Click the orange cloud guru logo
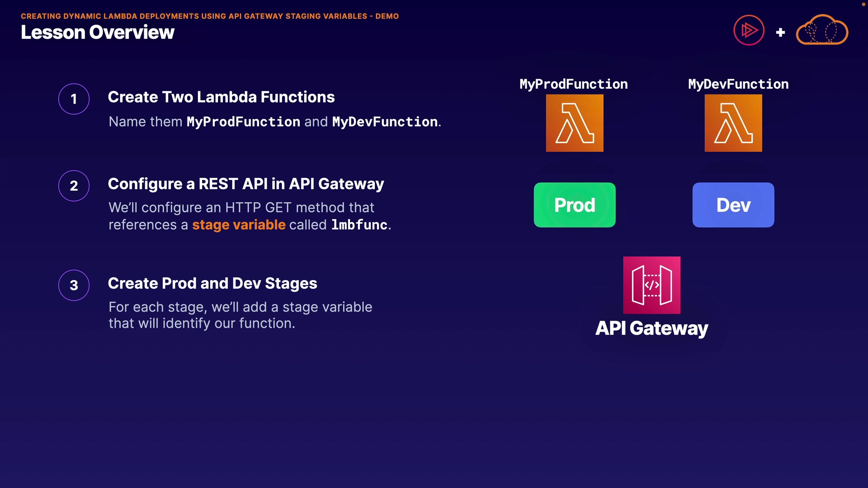This screenshot has height=488, width=868. [822, 30]
